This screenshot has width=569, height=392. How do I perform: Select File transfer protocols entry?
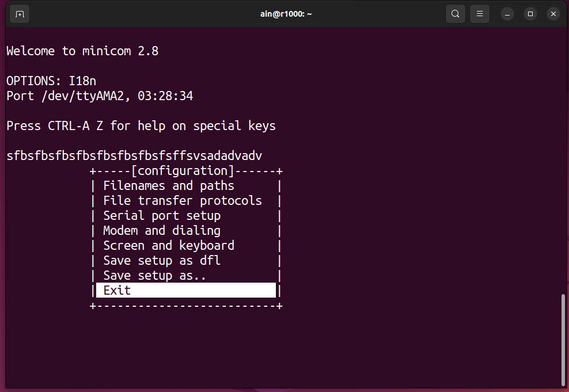click(183, 200)
